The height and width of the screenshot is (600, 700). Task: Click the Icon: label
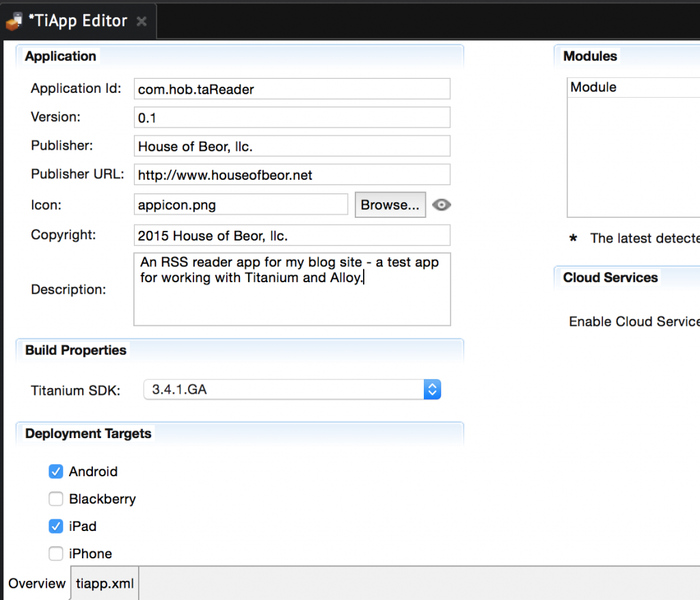pos(46,205)
